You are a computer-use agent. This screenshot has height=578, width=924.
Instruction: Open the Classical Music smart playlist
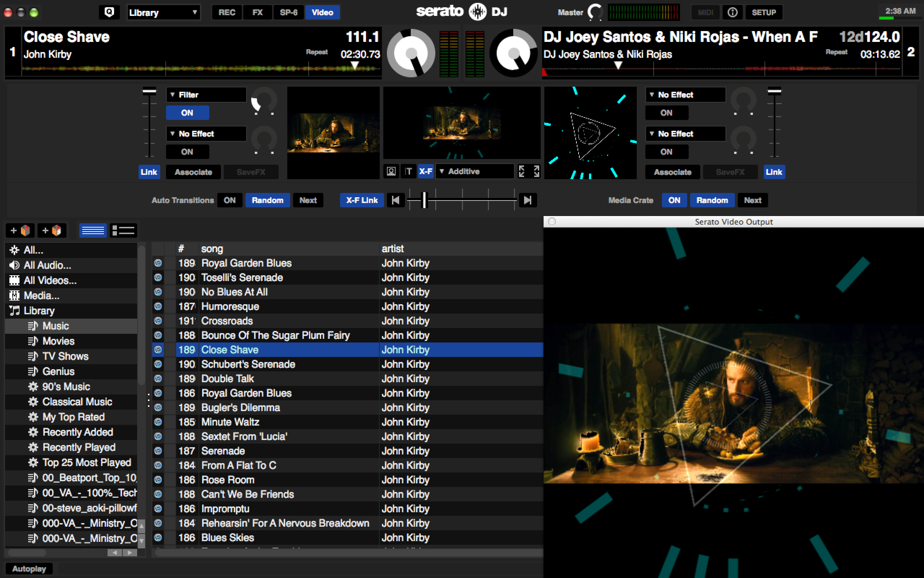71,402
